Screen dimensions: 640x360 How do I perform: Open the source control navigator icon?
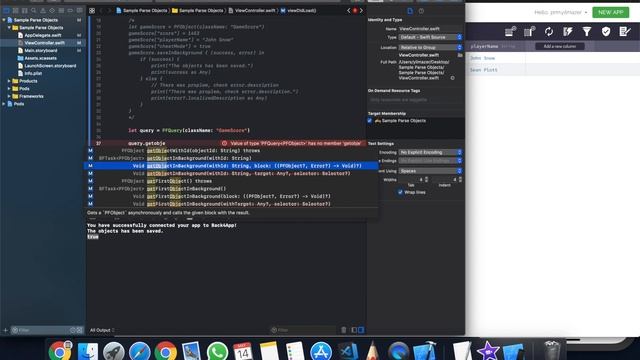[x=16, y=11]
